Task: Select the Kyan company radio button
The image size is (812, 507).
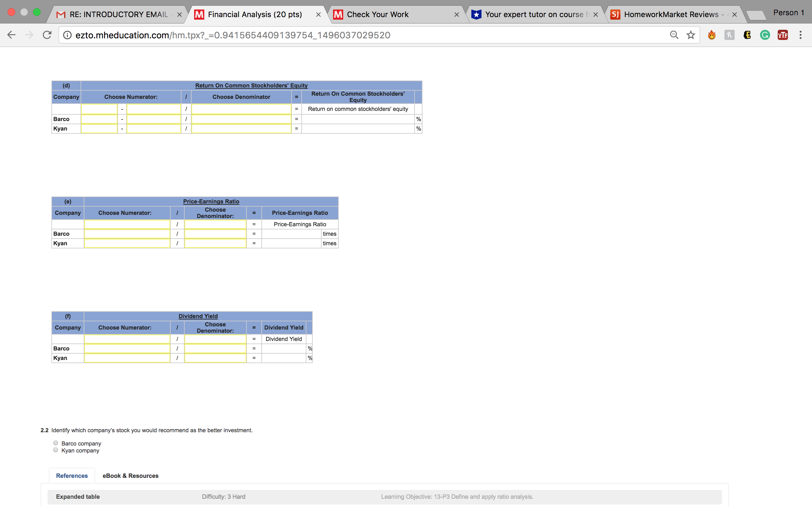Action: coord(56,450)
